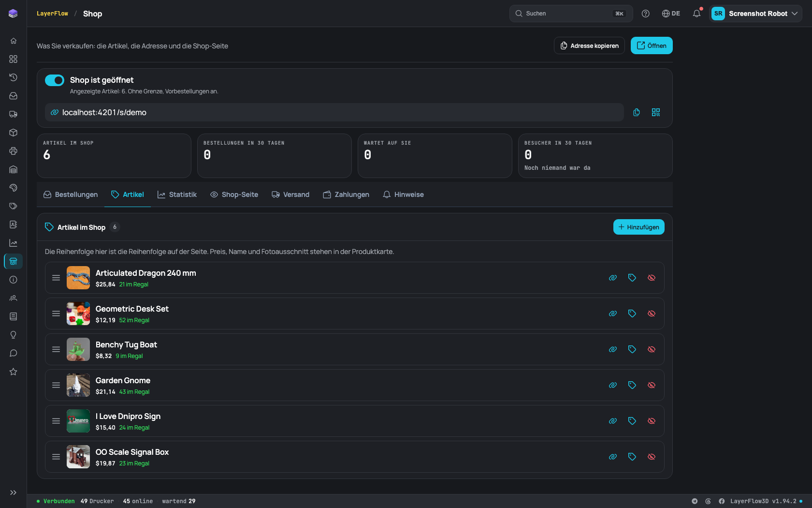Copy link for OO Scale Signal Box
The width and height of the screenshot is (812, 508).
pos(613,457)
